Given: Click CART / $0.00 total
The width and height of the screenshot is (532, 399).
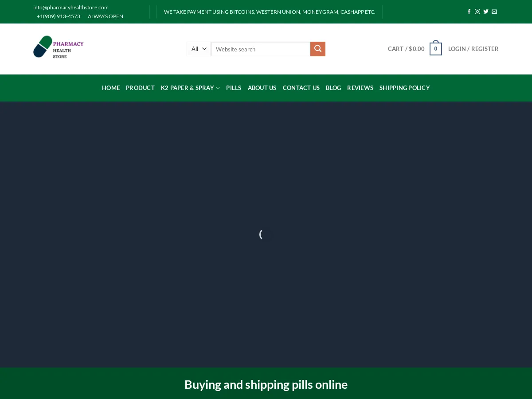Looking at the screenshot, I should pos(406,49).
